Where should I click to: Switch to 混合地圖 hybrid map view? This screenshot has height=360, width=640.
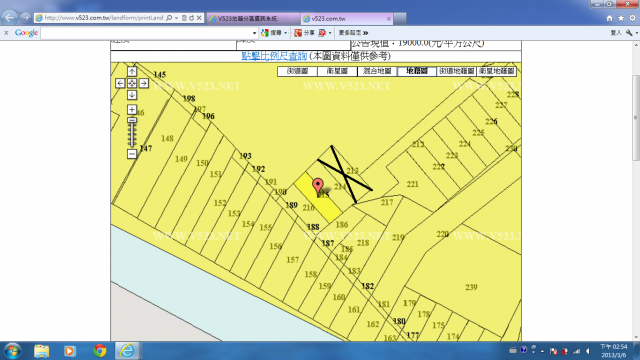coord(377,71)
